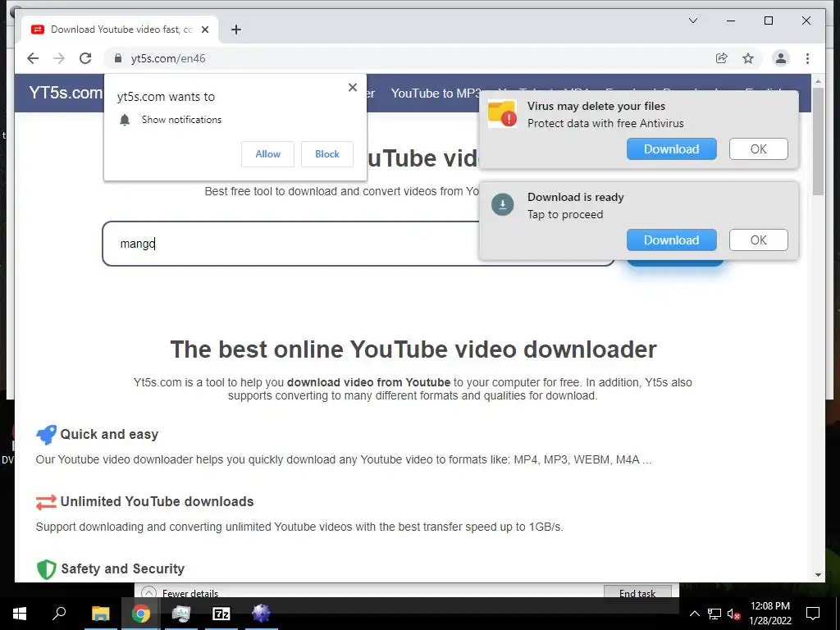840x630 pixels.
Task: Open the Windows Start menu
Action: click(x=20, y=614)
